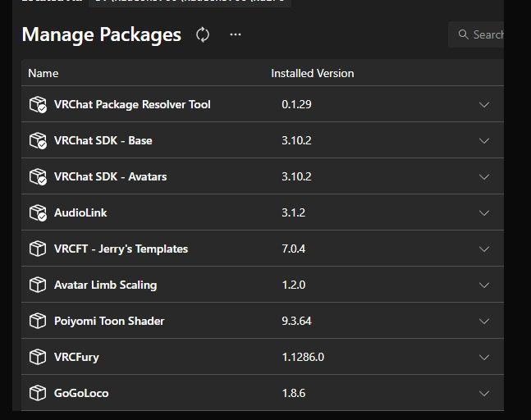Click Jerry's Templates version 7.0.4
This screenshot has width=531, height=420.
293,249
